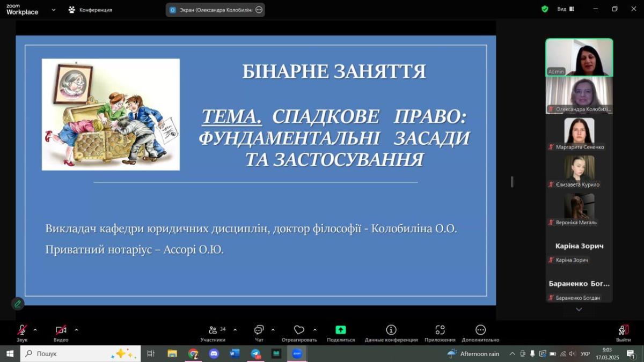Expand the arrow beside Участники
644x362 pixels.
[x=235, y=330]
